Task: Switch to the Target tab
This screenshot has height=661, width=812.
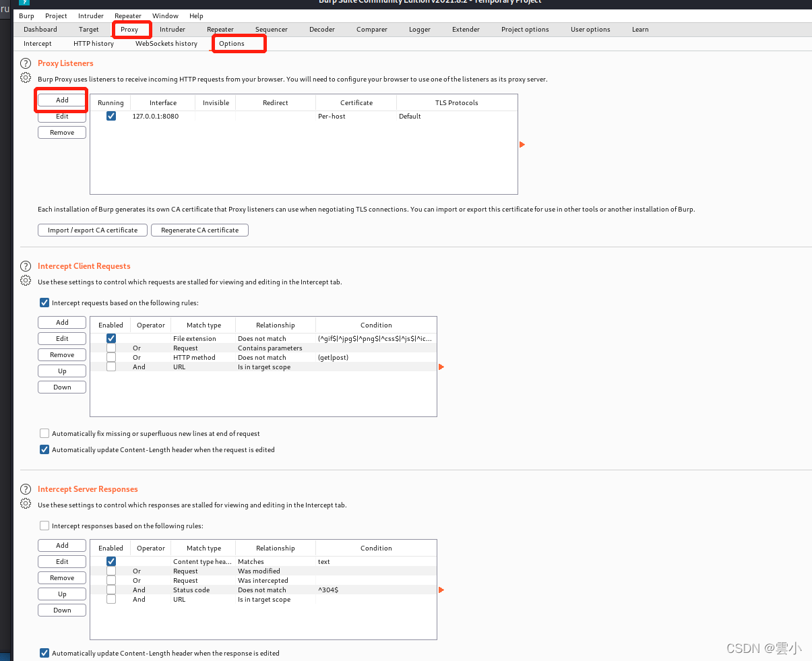Action: (89, 29)
